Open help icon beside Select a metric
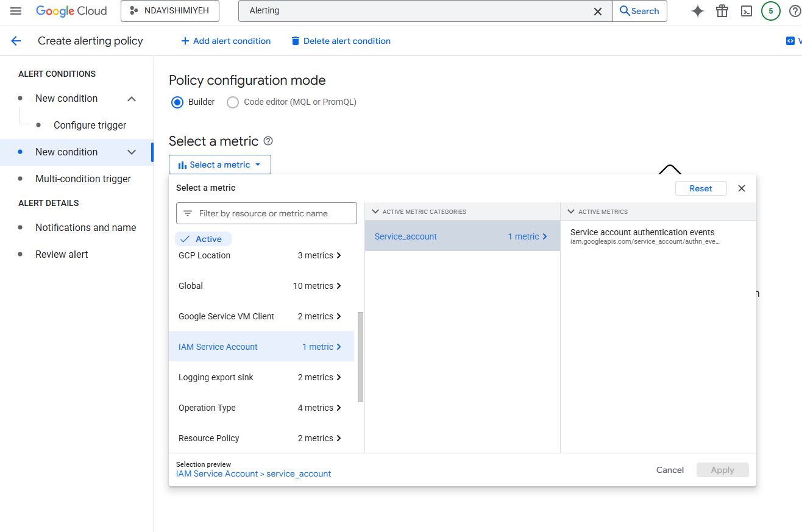The width and height of the screenshot is (802, 532). 268,141
